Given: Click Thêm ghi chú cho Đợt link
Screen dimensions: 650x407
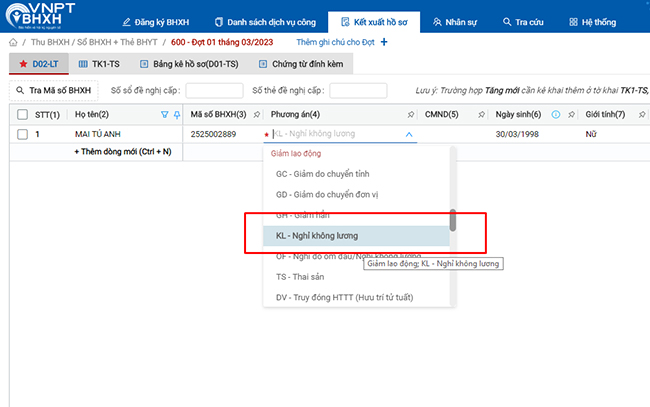Looking at the screenshot, I should coord(335,42).
